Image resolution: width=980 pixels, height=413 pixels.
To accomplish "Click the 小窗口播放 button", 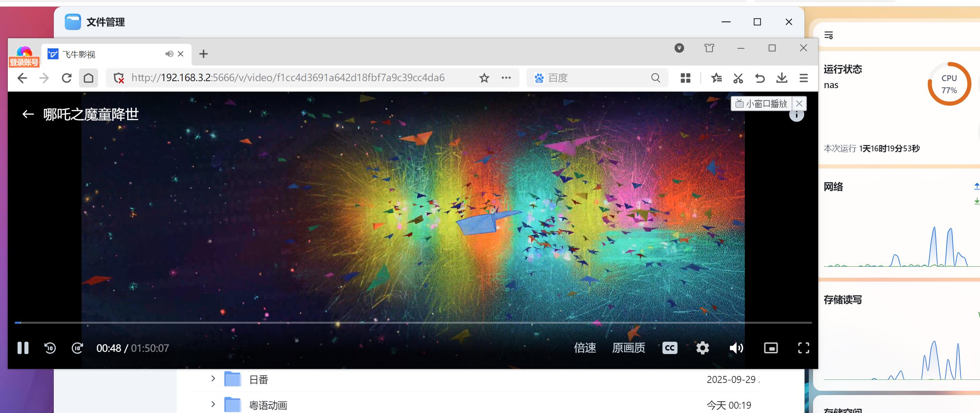I will 761,104.
